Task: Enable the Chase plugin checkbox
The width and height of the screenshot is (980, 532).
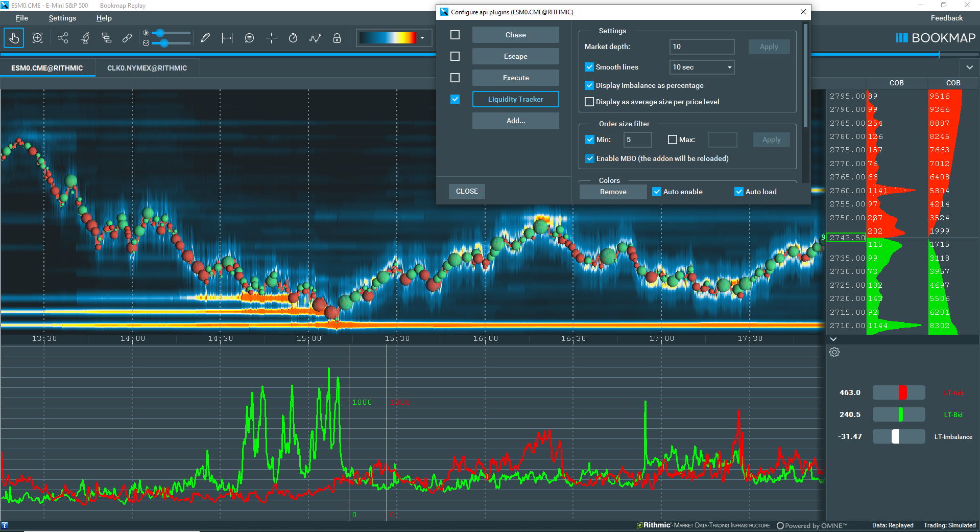Action: (x=455, y=35)
